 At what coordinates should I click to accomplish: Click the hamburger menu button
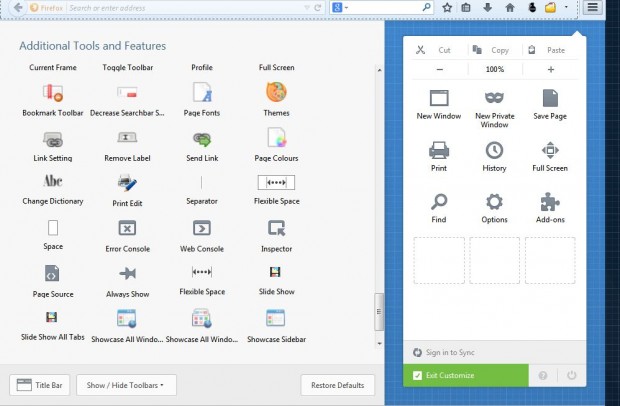click(x=593, y=8)
